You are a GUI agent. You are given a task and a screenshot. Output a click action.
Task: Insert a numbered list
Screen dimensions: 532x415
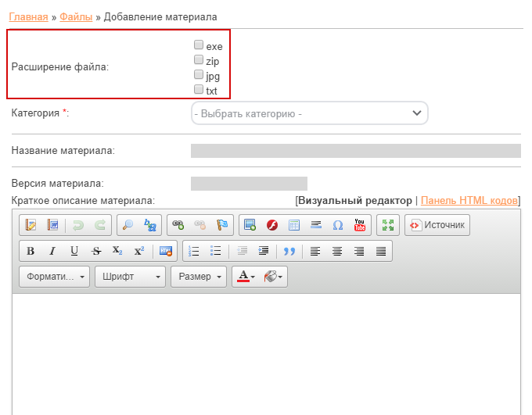coord(195,251)
